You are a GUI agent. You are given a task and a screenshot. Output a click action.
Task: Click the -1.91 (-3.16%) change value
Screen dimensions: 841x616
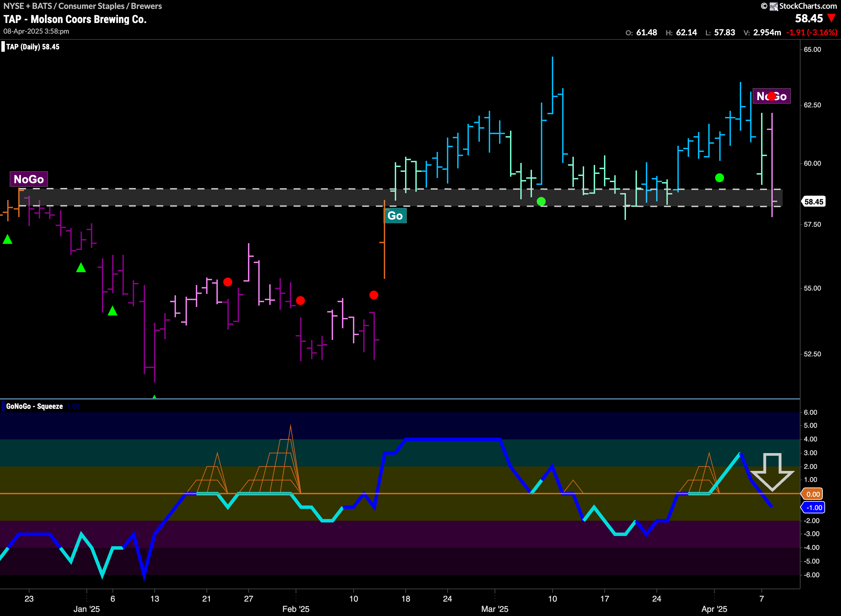click(x=812, y=33)
